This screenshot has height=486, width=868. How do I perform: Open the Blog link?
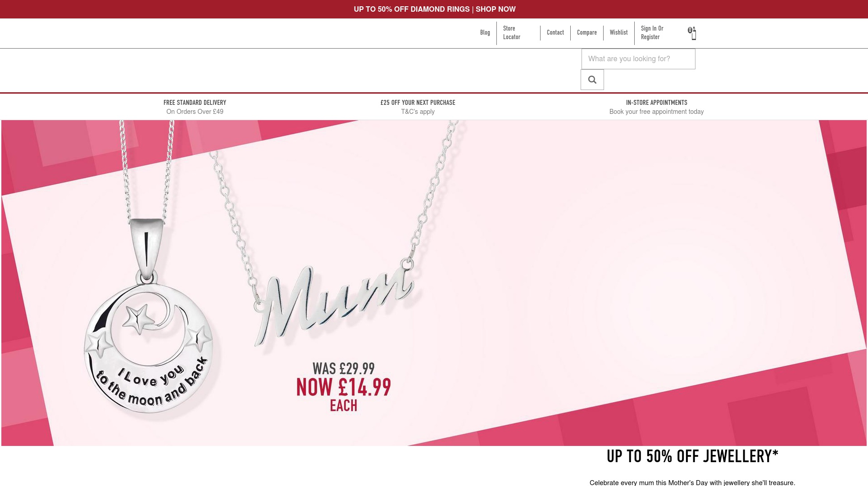485,32
